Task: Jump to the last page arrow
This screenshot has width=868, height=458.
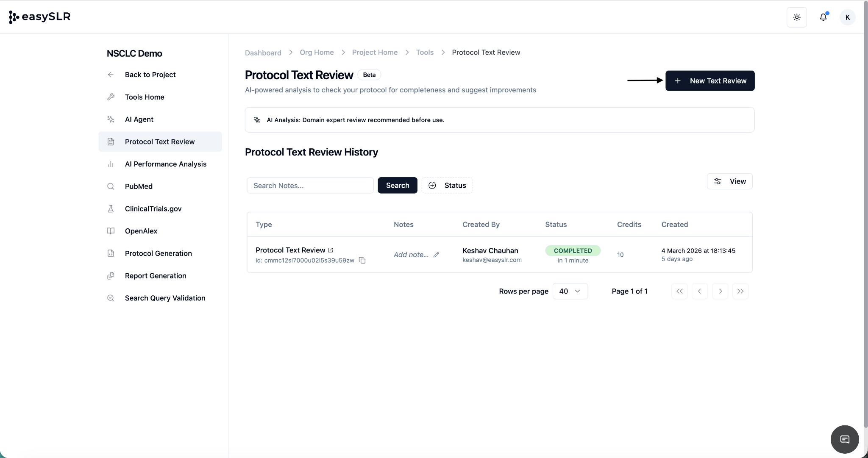Action: click(x=740, y=291)
